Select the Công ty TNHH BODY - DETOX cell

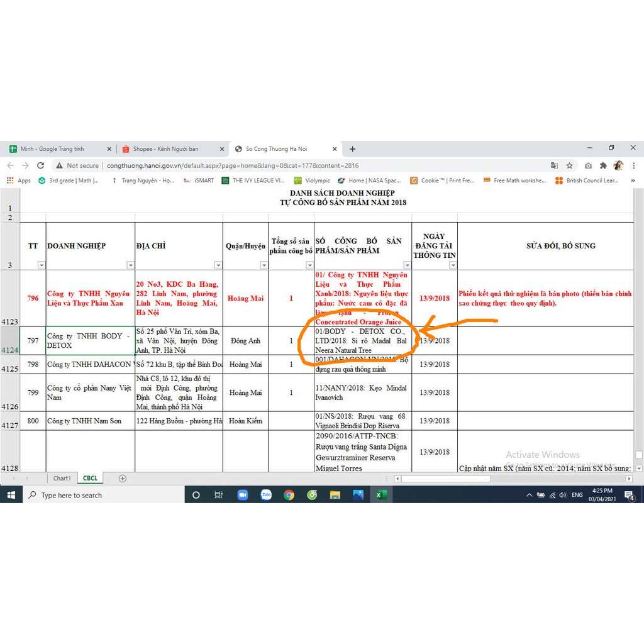(90, 341)
